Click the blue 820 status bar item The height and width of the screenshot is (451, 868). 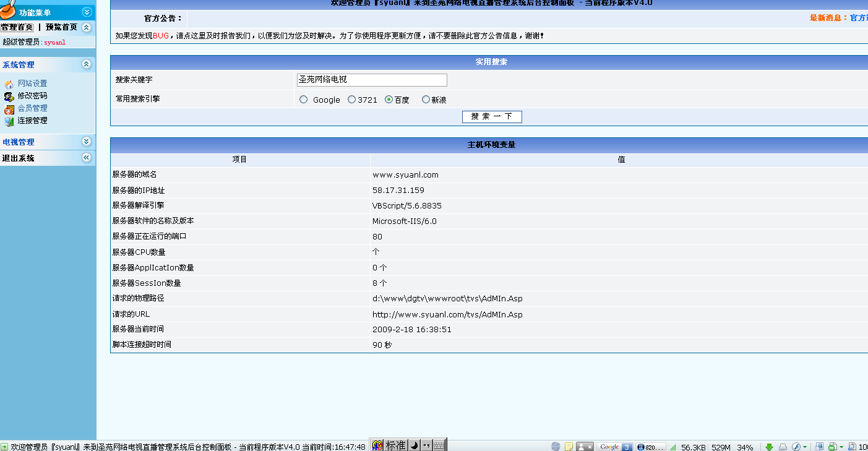coord(651,447)
